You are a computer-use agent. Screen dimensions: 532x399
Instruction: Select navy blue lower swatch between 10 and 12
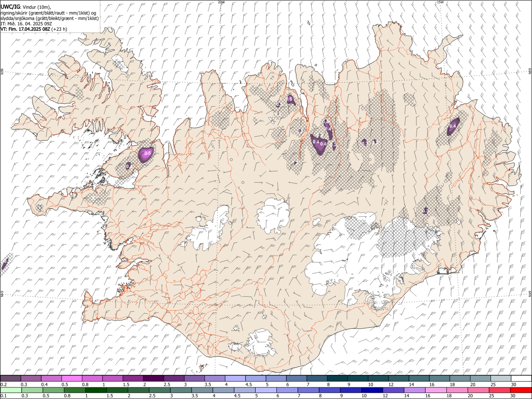372,390
